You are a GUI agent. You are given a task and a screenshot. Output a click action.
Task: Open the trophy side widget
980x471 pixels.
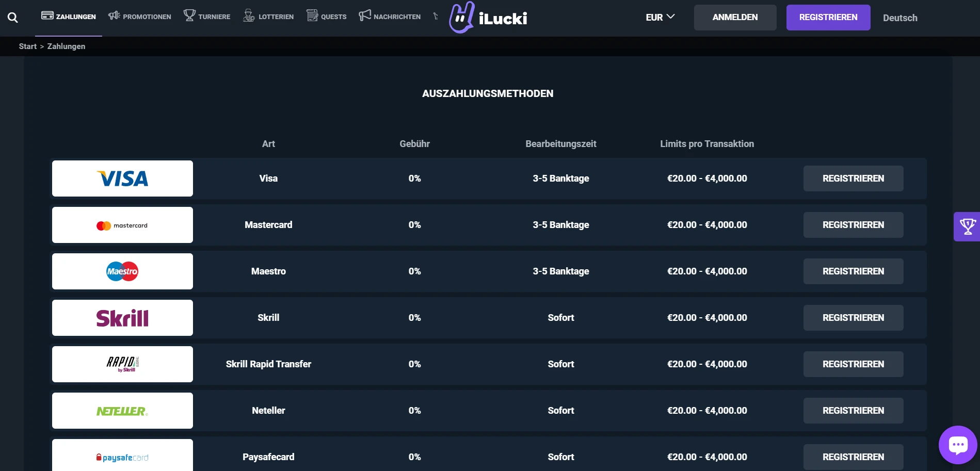(x=967, y=226)
